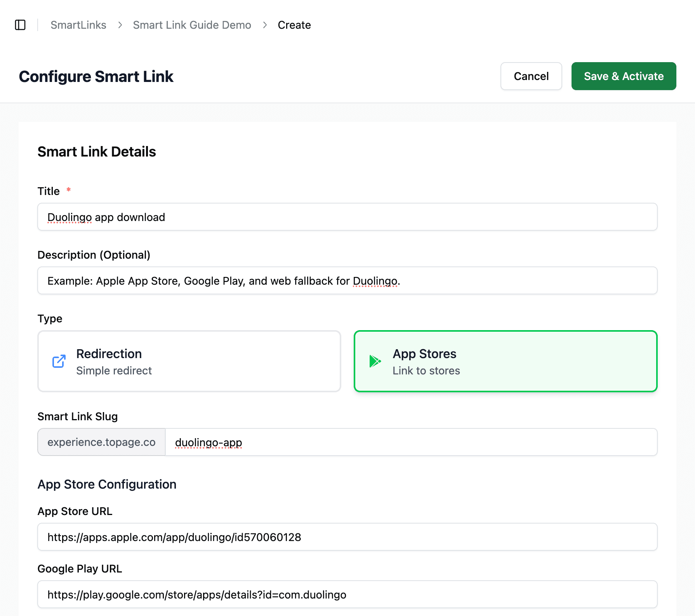Click the App Store URL label
Screen dimensions: 695x616
[75, 511]
